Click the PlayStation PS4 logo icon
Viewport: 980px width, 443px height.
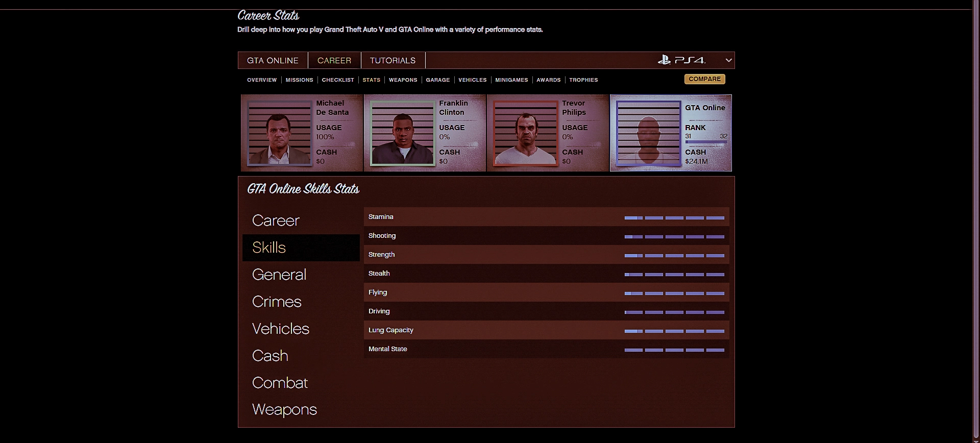[682, 60]
